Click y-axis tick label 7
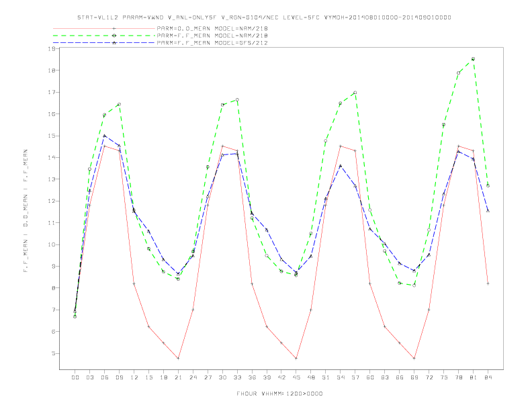532x411 pixels. pyautogui.click(x=53, y=310)
